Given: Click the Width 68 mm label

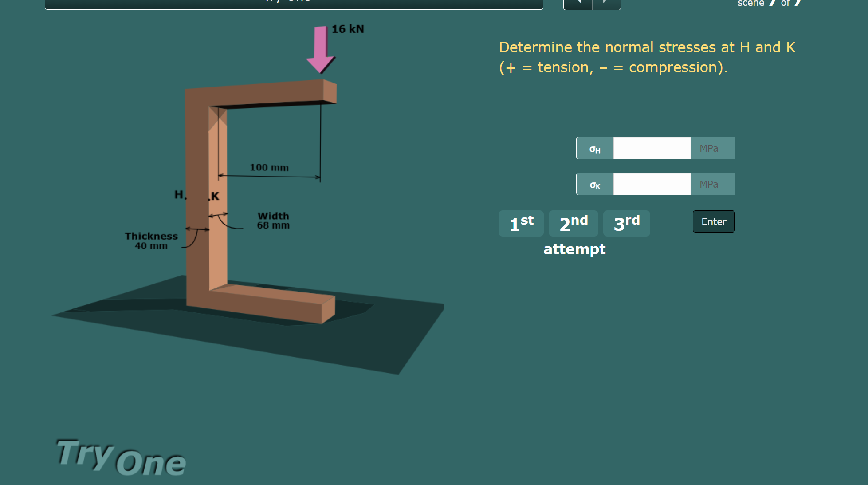Looking at the screenshot, I should tap(273, 221).
